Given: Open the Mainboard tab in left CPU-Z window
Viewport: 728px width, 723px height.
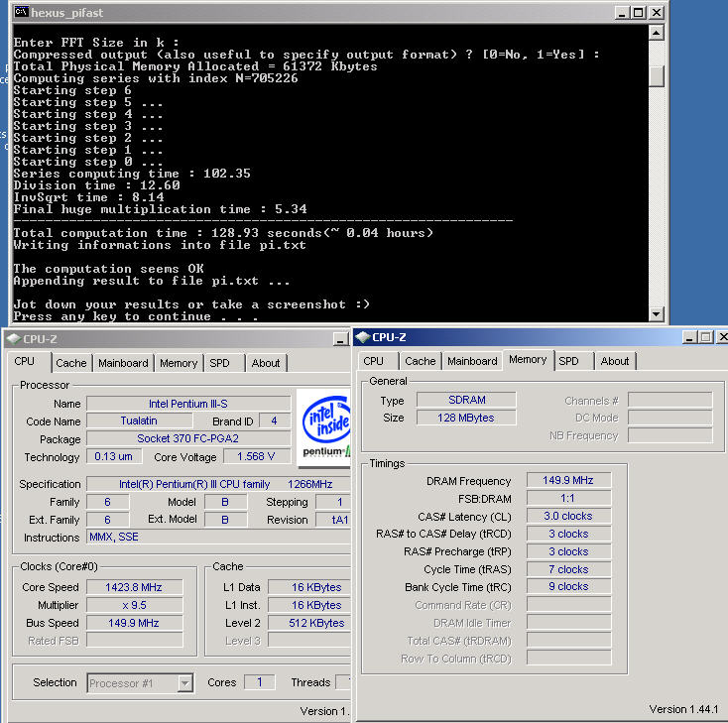Looking at the screenshot, I should [123, 363].
